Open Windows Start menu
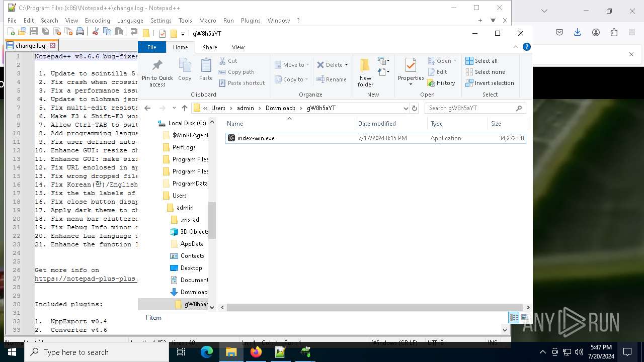Screen dimensions: 644x362 coord(12,352)
